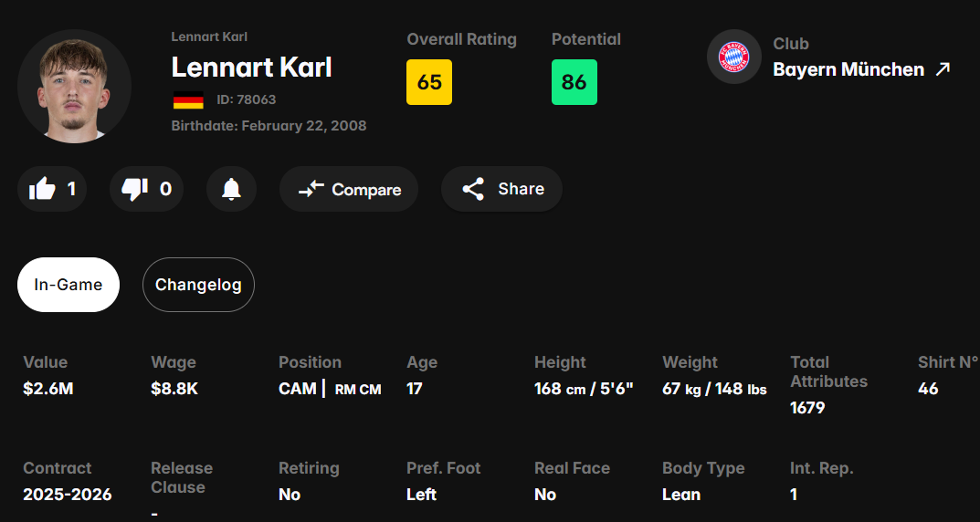Screen dimensions: 980x522
Task: Click the Bayern München club crest
Action: click(733, 57)
